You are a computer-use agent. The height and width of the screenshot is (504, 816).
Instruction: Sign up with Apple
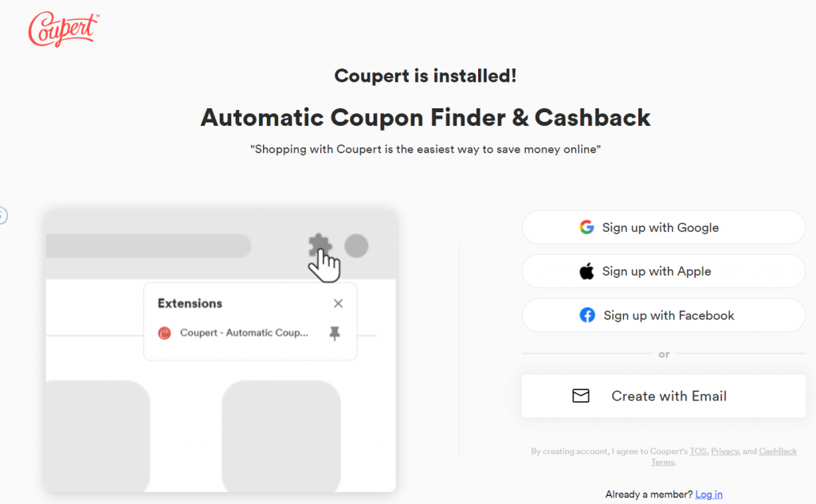(664, 271)
